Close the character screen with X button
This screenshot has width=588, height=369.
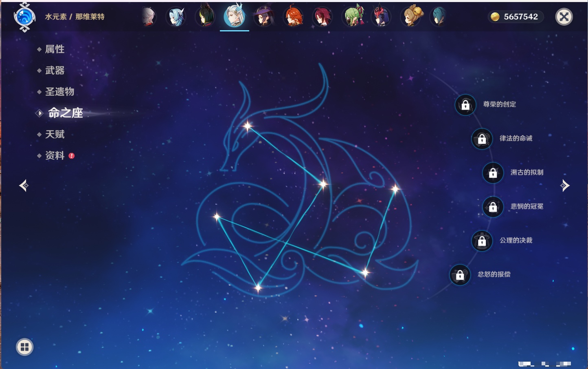pos(564,17)
